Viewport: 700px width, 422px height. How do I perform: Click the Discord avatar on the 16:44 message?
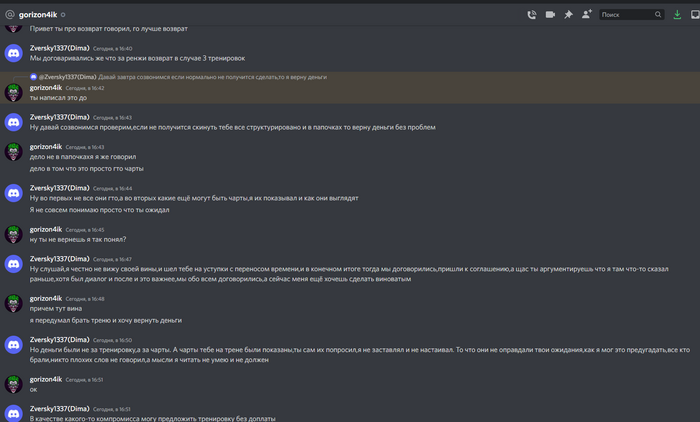coord(13,192)
